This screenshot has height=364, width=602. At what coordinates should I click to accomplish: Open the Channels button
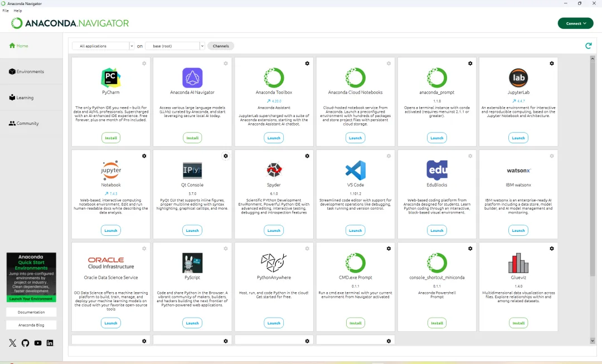pyautogui.click(x=221, y=46)
